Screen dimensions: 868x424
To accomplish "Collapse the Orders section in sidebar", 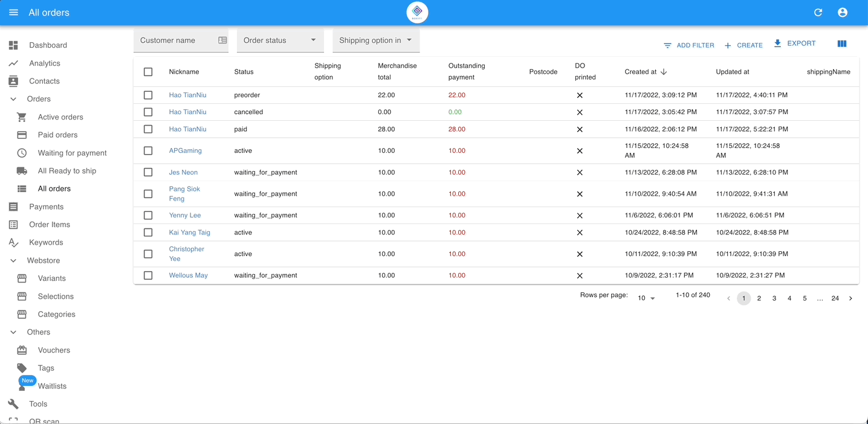I will [13, 99].
